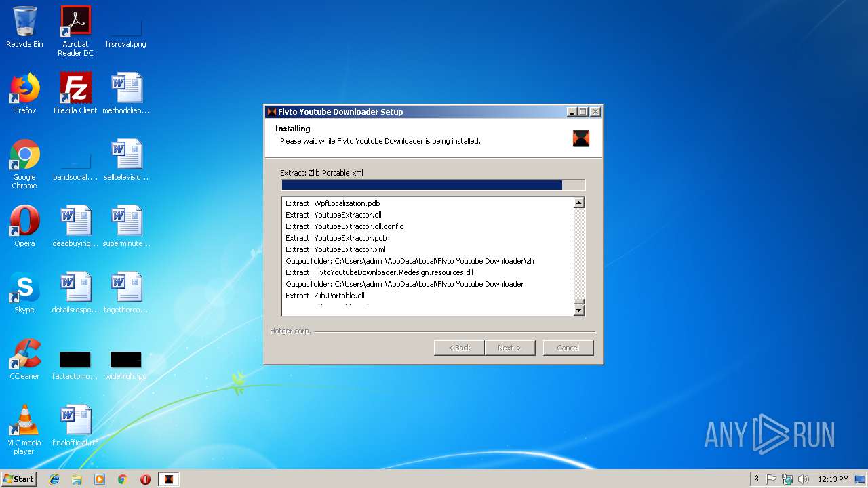This screenshot has height=488, width=868.
Task: Select the deadbuying... Word document
Action: coord(75,226)
